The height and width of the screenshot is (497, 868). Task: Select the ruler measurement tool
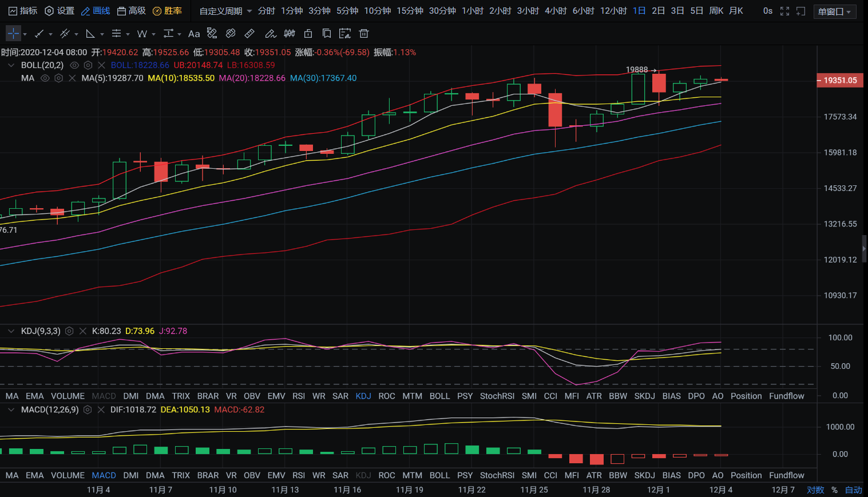[249, 34]
